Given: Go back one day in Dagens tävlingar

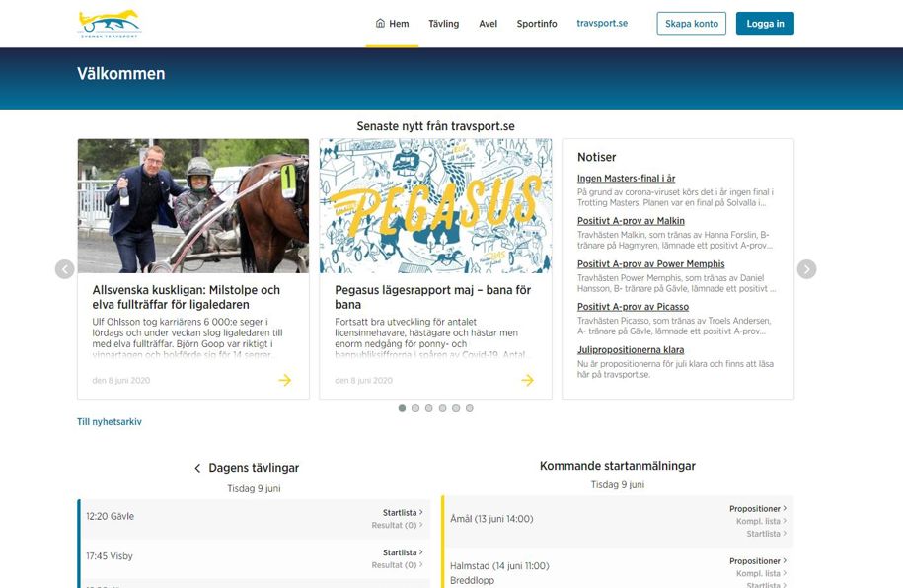Looking at the screenshot, I should (x=197, y=469).
